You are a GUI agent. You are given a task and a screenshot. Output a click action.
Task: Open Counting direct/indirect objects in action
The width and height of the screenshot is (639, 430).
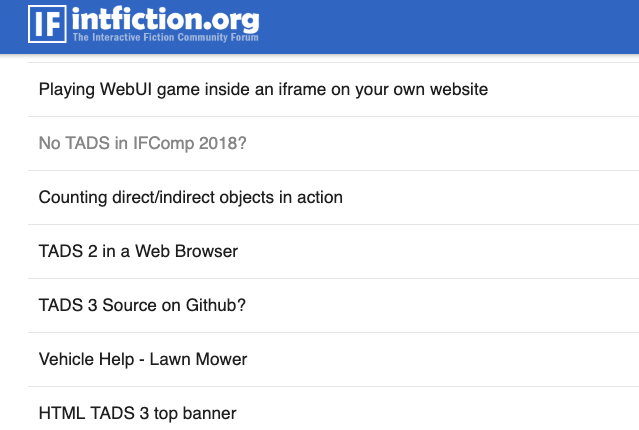pos(190,197)
